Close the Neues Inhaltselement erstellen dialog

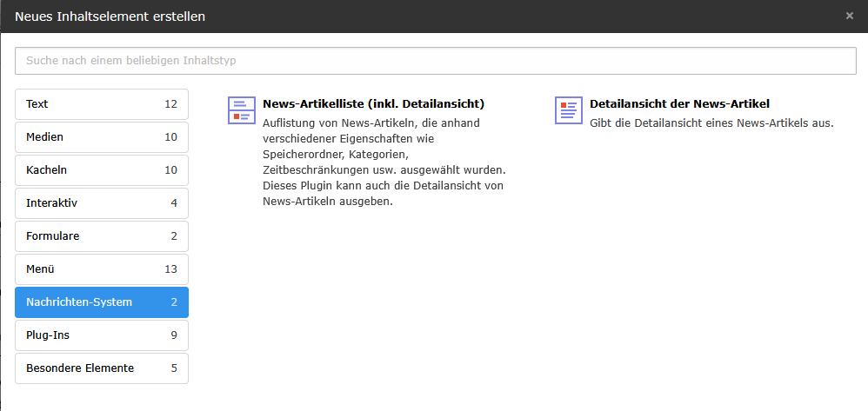(849, 16)
